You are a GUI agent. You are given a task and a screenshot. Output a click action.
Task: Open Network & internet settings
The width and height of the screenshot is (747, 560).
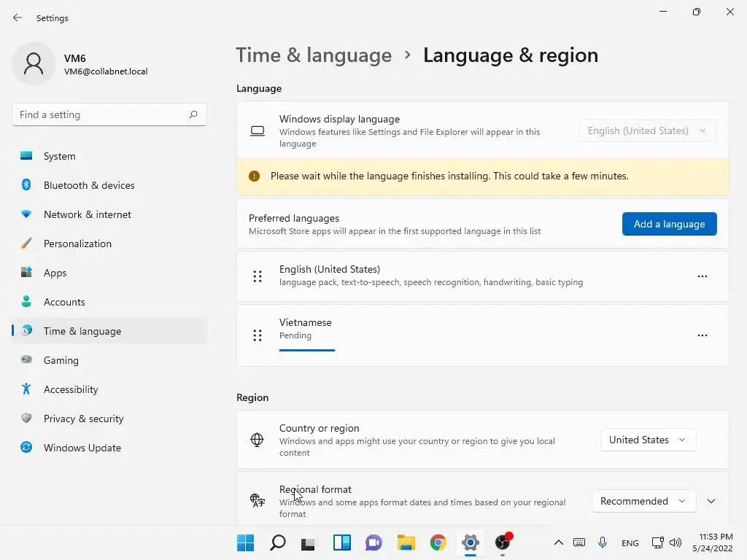pos(109,214)
